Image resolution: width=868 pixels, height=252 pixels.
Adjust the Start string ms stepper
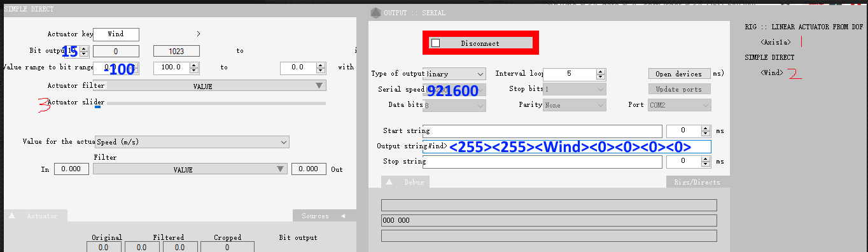pyautogui.click(x=705, y=131)
